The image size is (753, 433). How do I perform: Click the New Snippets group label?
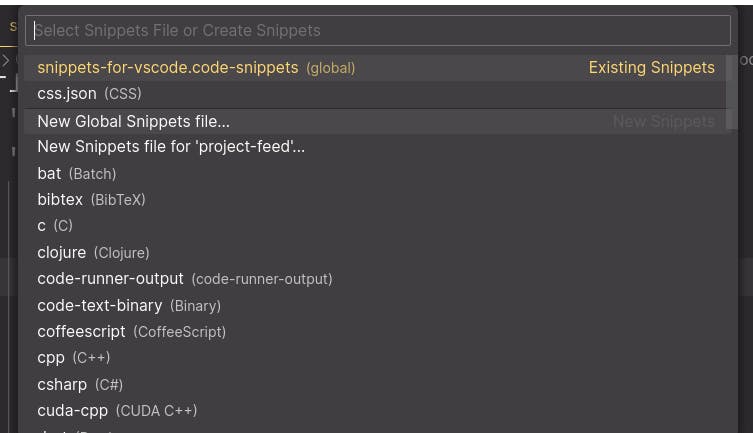click(x=663, y=121)
